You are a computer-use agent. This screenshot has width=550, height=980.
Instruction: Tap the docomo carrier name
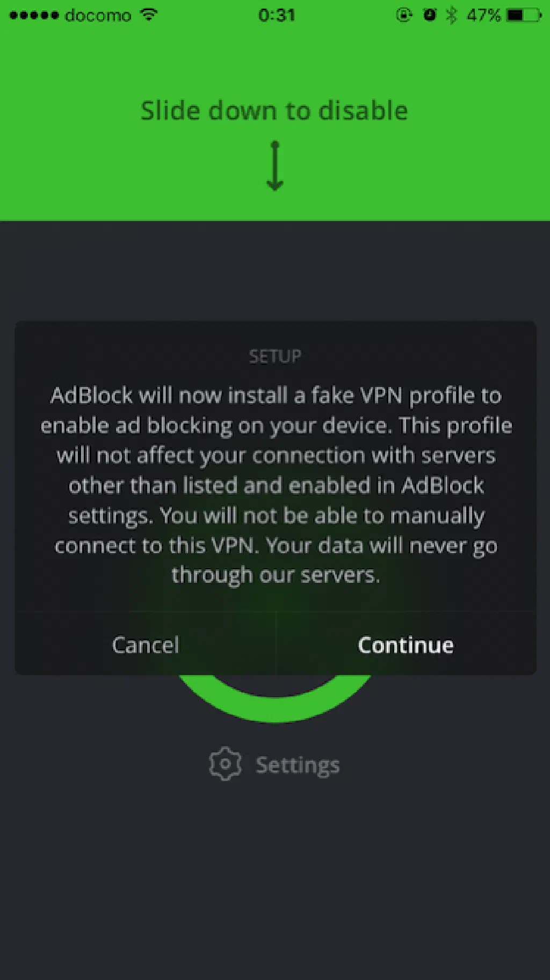98,15
